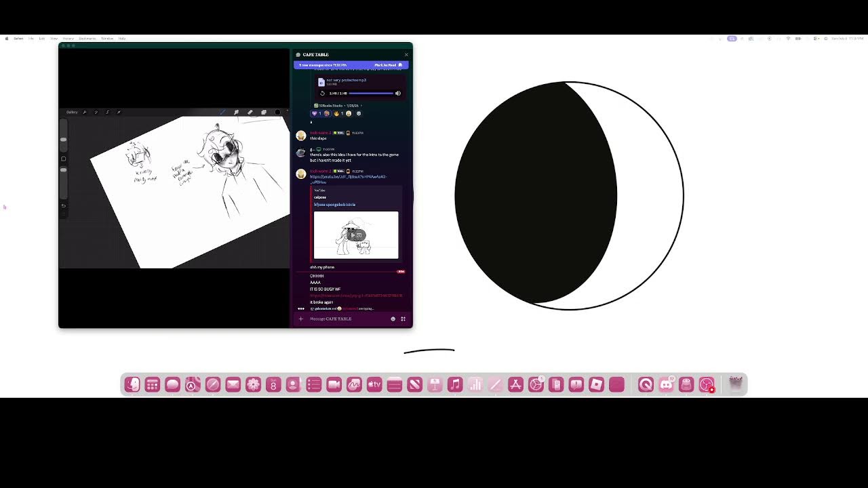The image size is (868, 488).
Task: Open the apps grid icon in message bar
Action: tap(403, 319)
